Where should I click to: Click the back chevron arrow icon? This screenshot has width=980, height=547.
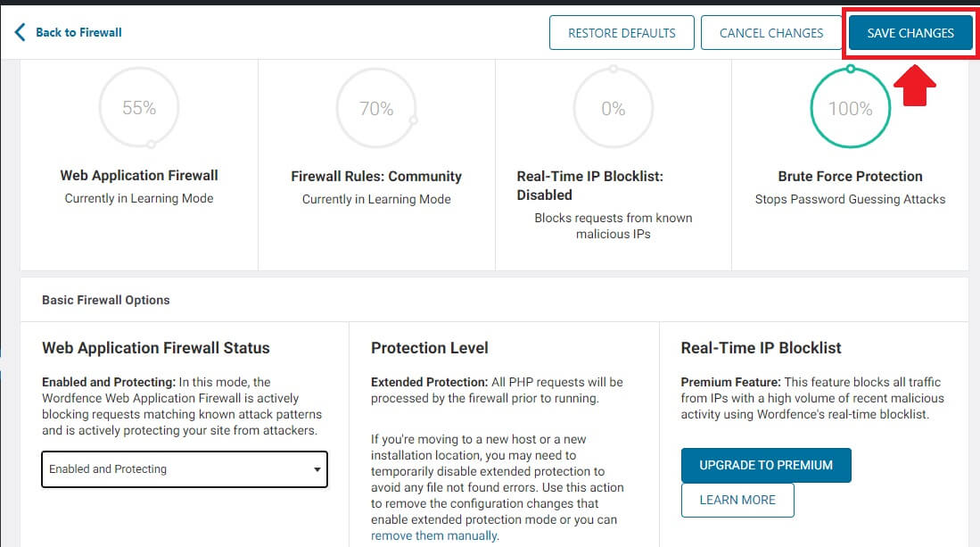(x=20, y=32)
